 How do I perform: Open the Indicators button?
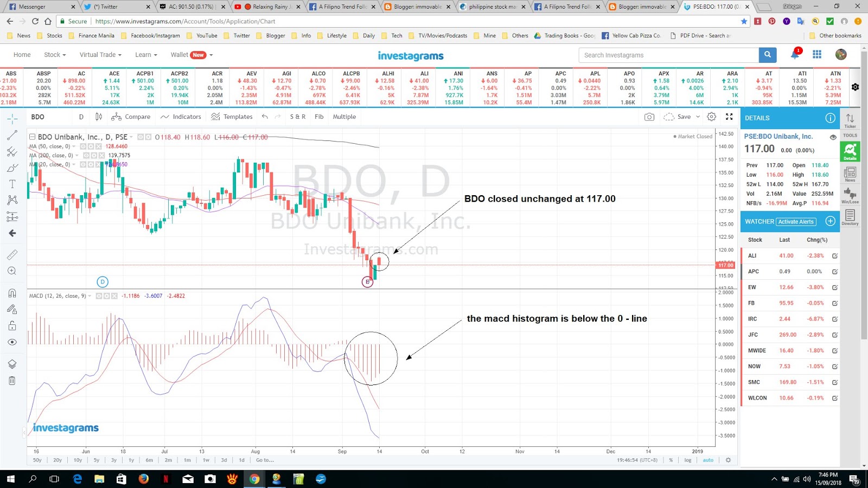pos(181,117)
